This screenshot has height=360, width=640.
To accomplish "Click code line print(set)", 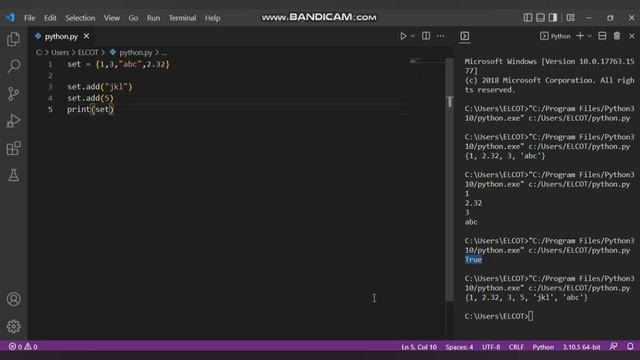I will [x=91, y=109].
